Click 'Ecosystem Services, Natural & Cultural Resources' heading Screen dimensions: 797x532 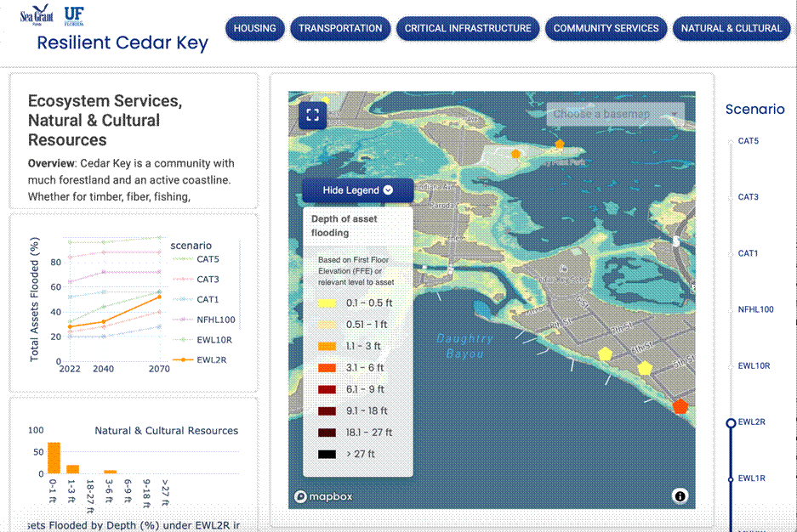(105, 121)
